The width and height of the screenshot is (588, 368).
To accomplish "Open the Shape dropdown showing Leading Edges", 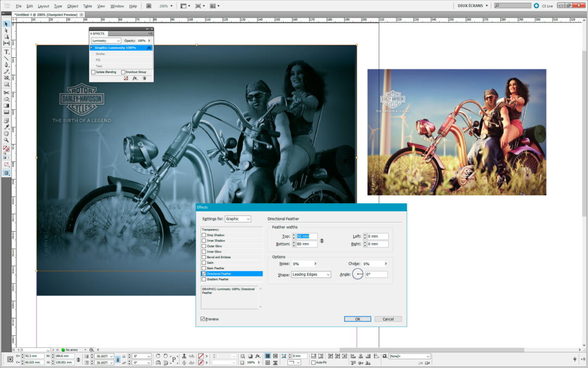I will (311, 274).
